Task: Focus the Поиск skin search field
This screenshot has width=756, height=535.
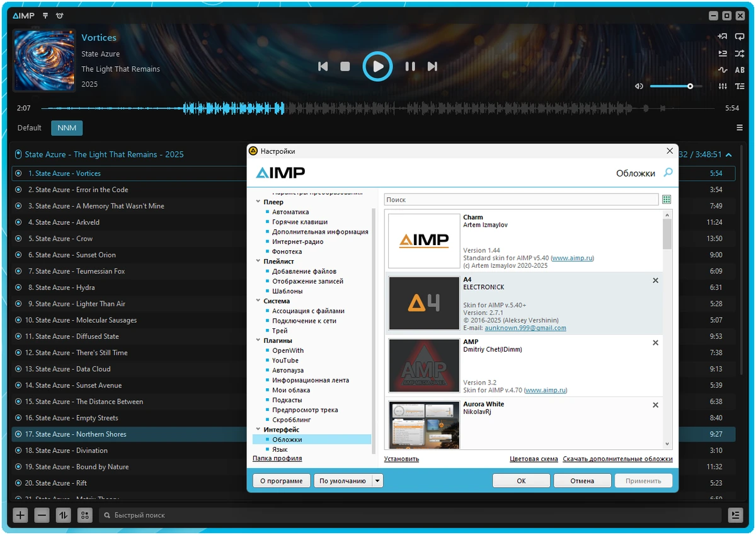Action: point(522,200)
